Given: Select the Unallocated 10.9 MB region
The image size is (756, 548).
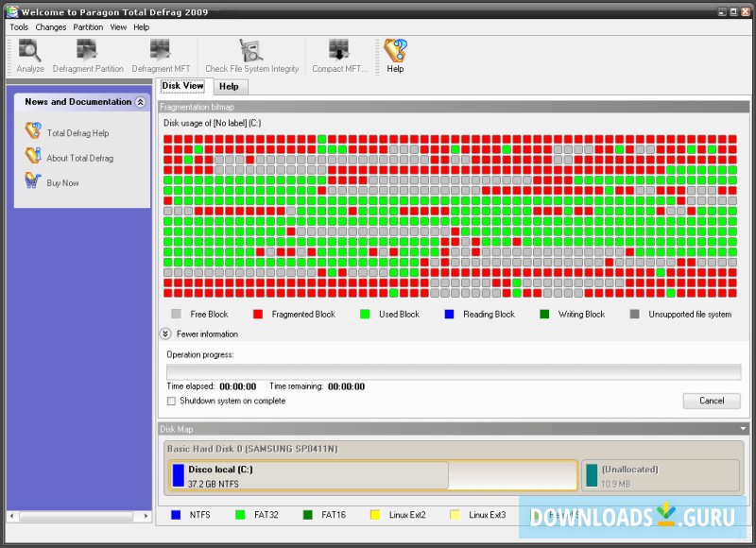Looking at the screenshot, I should pos(661,475).
